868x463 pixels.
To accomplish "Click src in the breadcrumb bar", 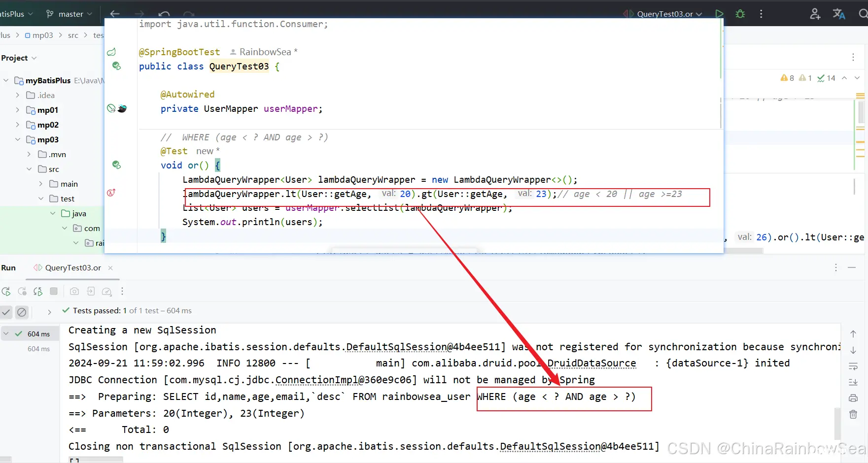I will (x=73, y=35).
